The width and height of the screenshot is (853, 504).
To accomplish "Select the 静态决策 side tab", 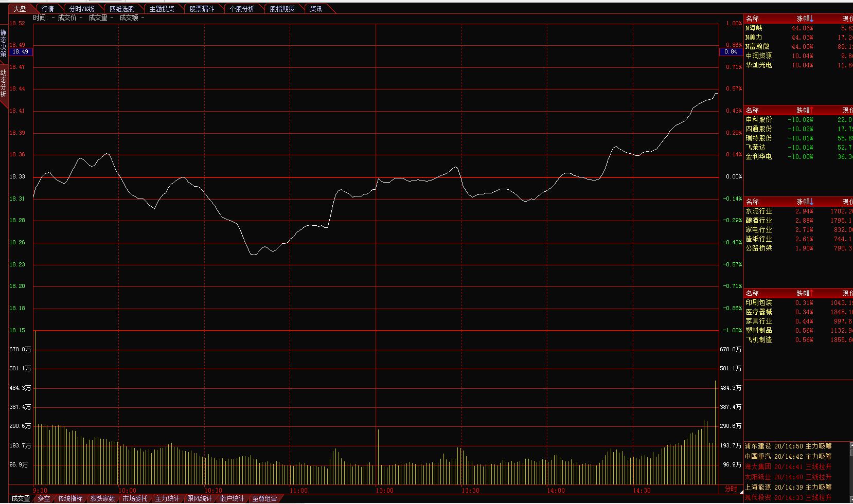I will (4, 43).
